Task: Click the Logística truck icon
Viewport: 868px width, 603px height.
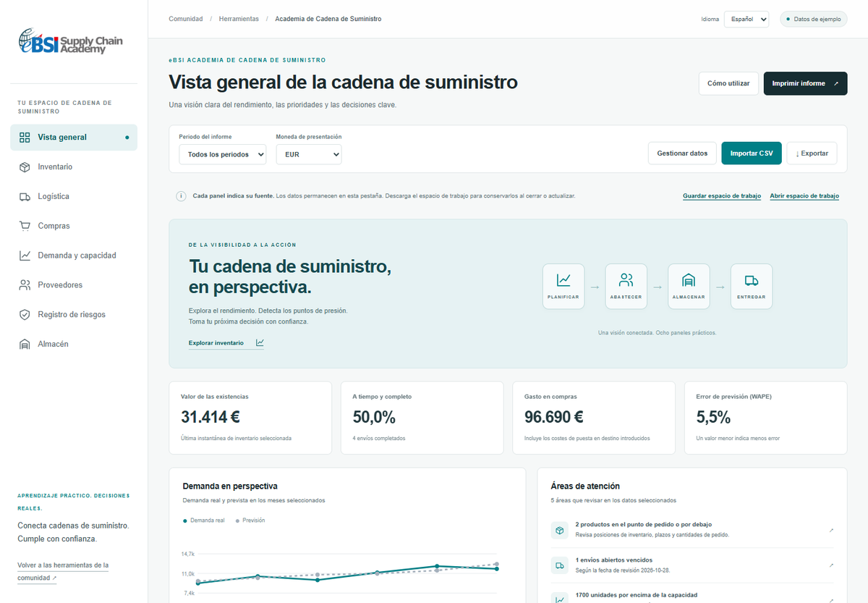Action: [x=25, y=197]
